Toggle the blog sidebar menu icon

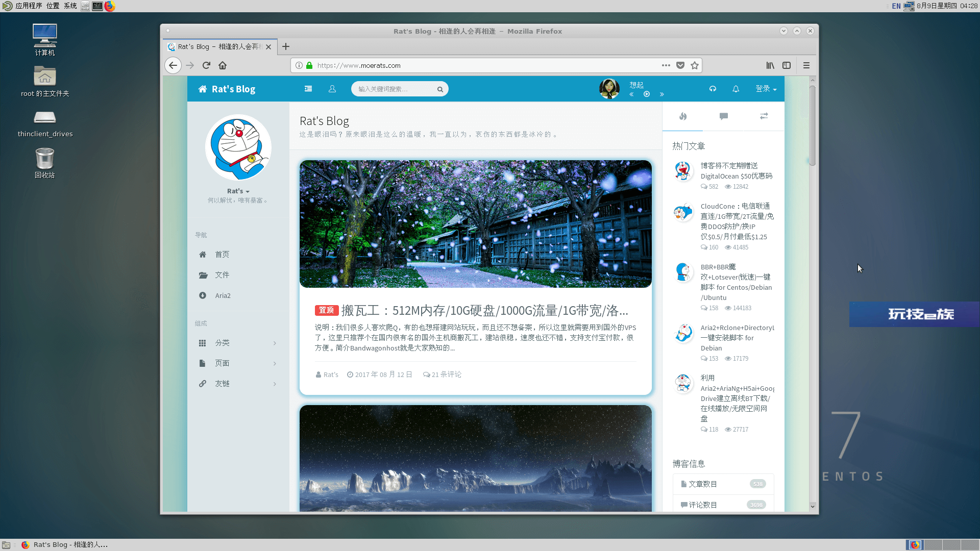pos(308,89)
